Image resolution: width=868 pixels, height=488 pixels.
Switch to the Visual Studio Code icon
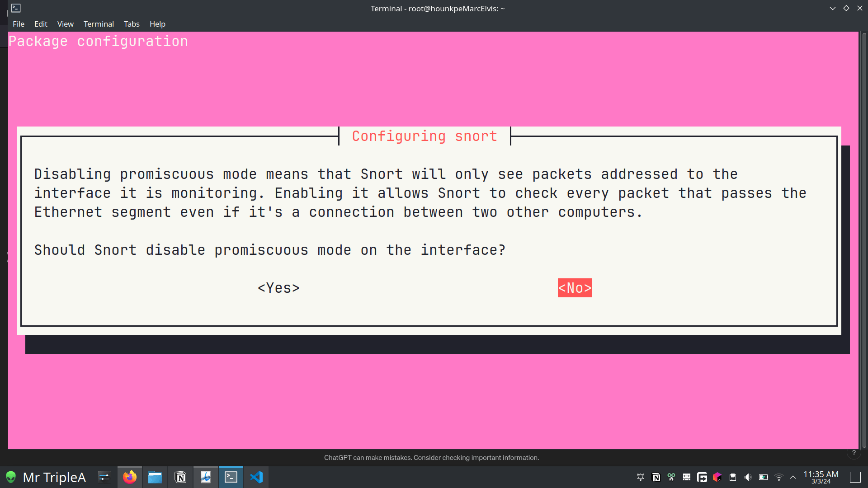(x=256, y=477)
